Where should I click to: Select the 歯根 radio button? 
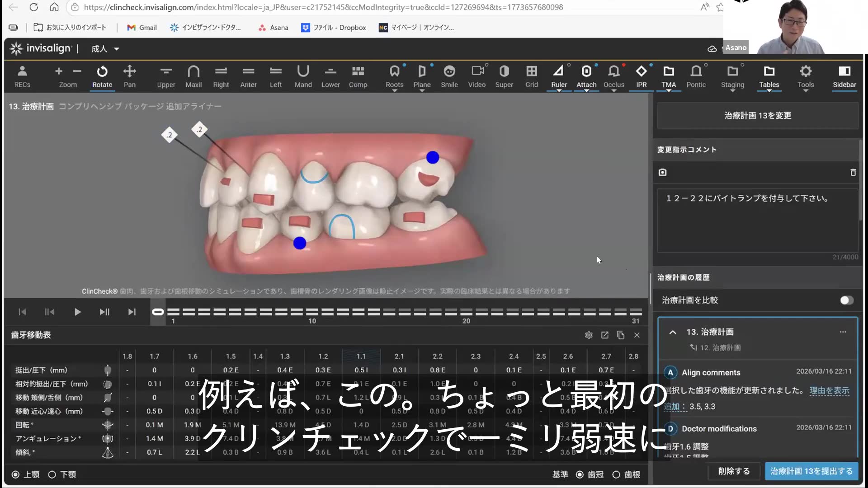(x=616, y=474)
